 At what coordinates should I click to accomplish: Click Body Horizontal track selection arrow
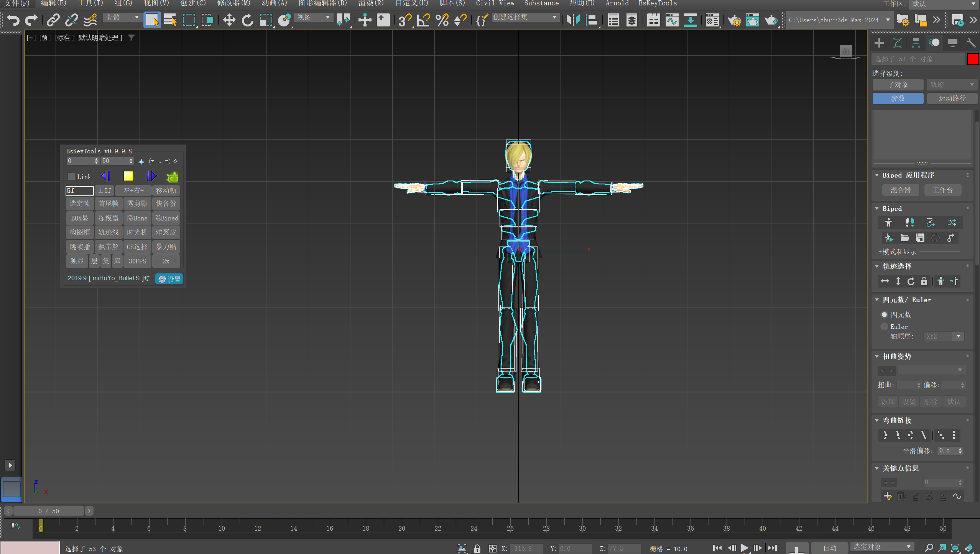click(x=885, y=281)
